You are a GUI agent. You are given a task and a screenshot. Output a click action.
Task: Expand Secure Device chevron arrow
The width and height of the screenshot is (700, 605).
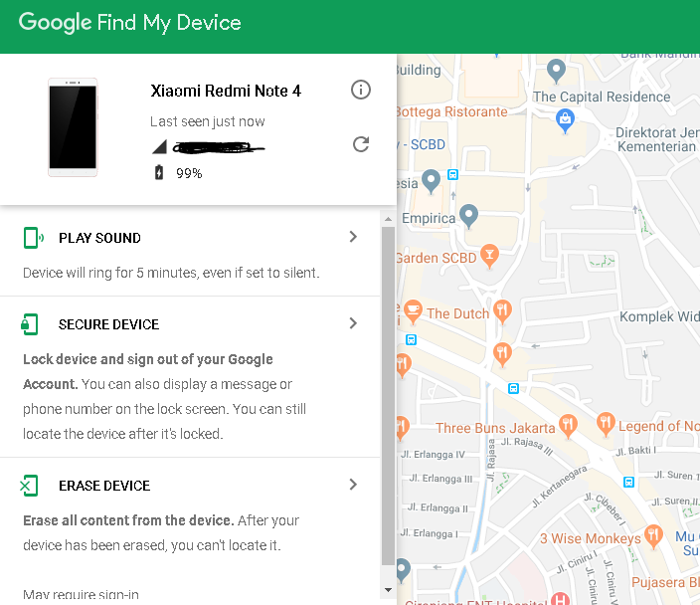coord(353,323)
